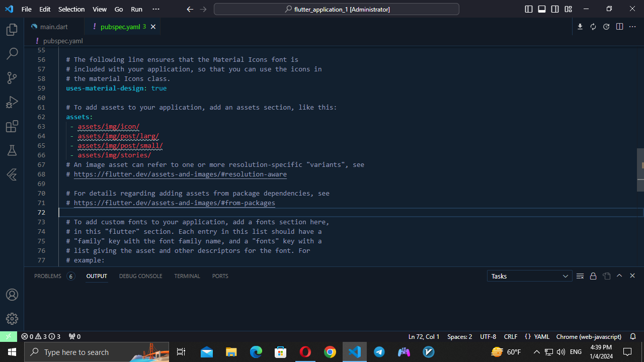Open the Manage gear icon
The height and width of the screenshot is (362, 644).
[12, 319]
